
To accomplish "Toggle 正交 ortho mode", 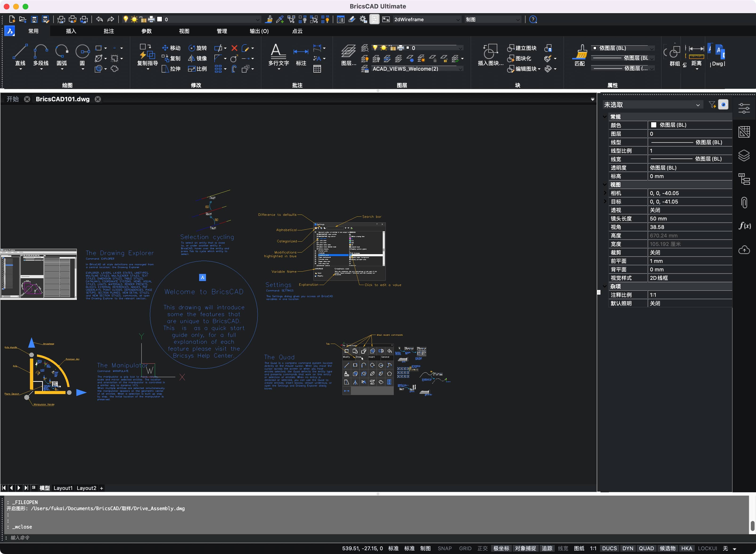I will tap(483, 548).
